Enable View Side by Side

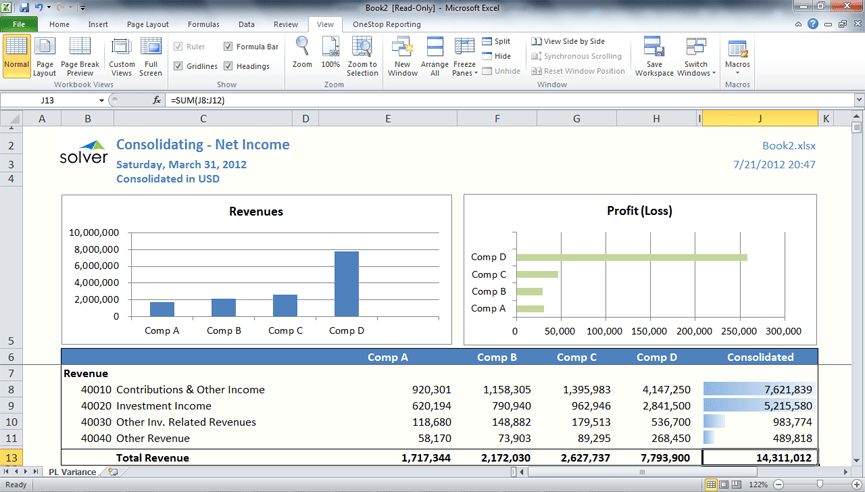coord(568,41)
